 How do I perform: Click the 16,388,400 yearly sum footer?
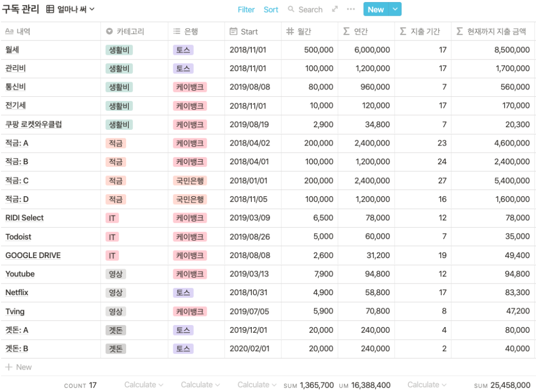365,385
